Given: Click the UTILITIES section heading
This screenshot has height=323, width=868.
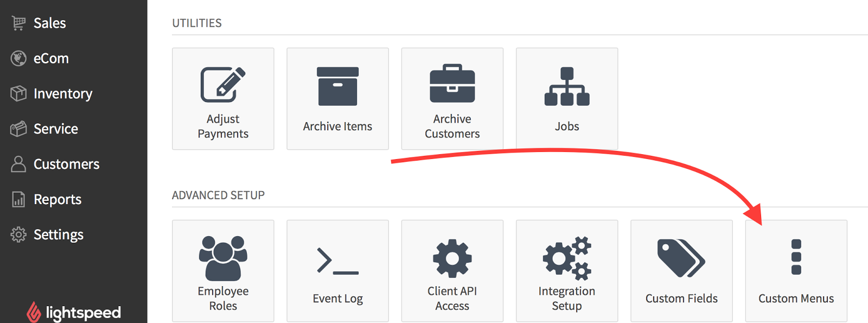Looking at the screenshot, I should click(x=197, y=23).
